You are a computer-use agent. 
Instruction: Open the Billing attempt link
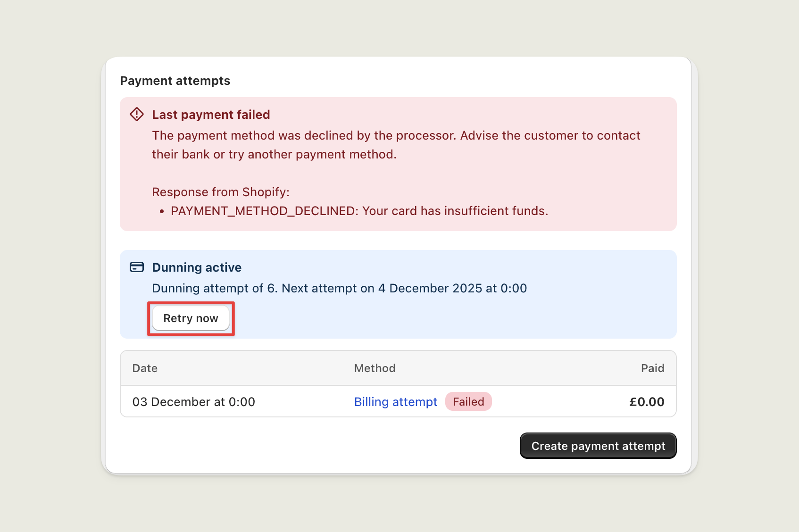(395, 402)
